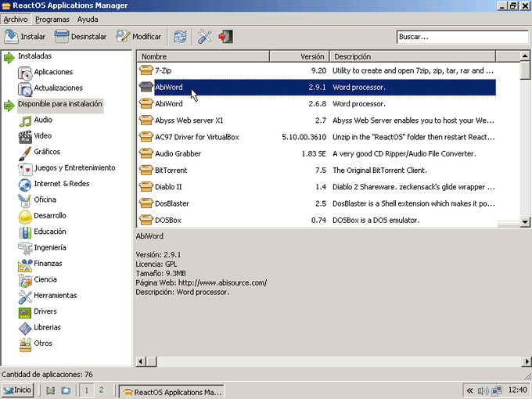Open Juegos y Entretenimiento category
Screen dimensions: 532x399
coord(74,167)
